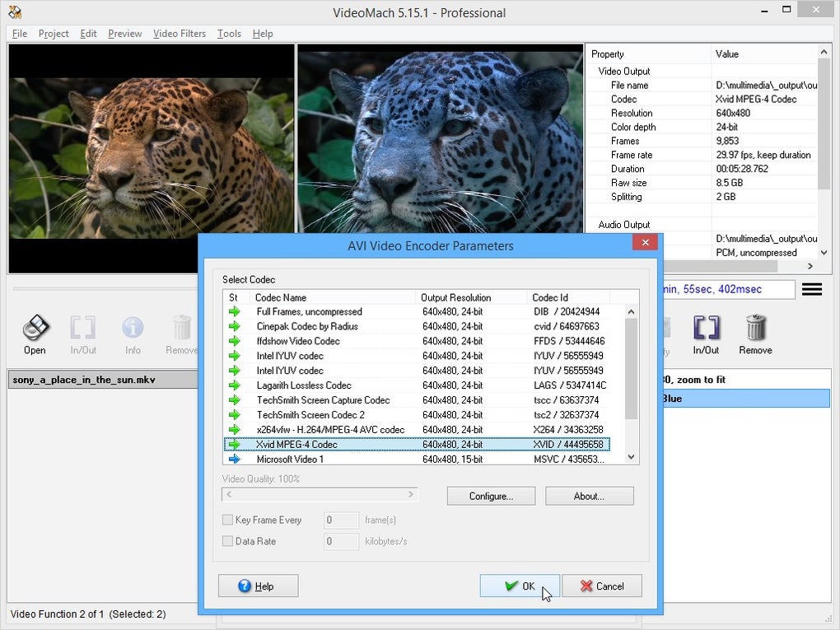
Task: Click the Info icon in toolbar
Action: pyautogui.click(x=133, y=329)
